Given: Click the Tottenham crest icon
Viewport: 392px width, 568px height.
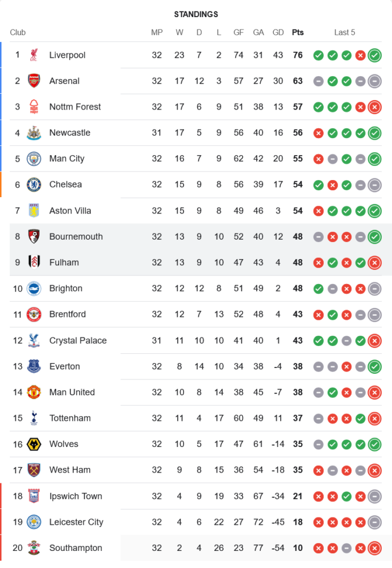Looking at the screenshot, I should pos(34,418).
